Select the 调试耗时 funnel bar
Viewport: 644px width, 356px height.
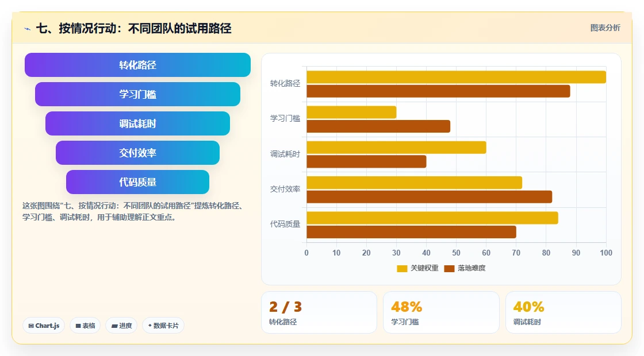point(137,123)
